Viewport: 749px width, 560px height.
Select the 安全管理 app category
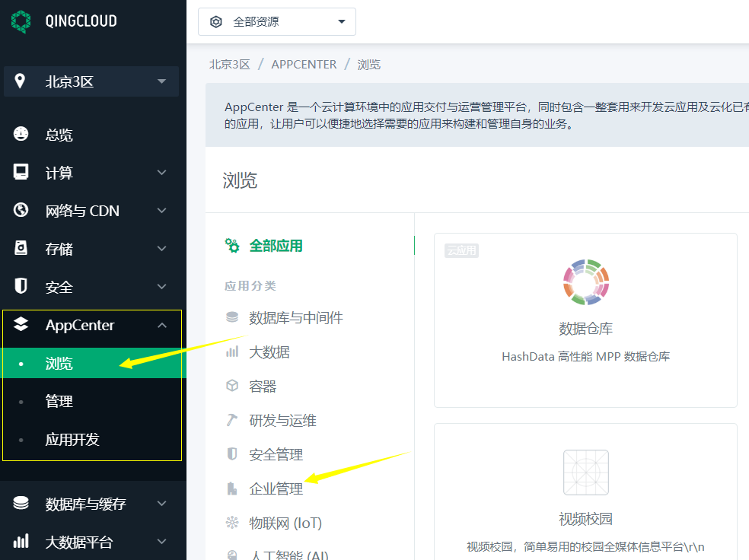(x=276, y=455)
